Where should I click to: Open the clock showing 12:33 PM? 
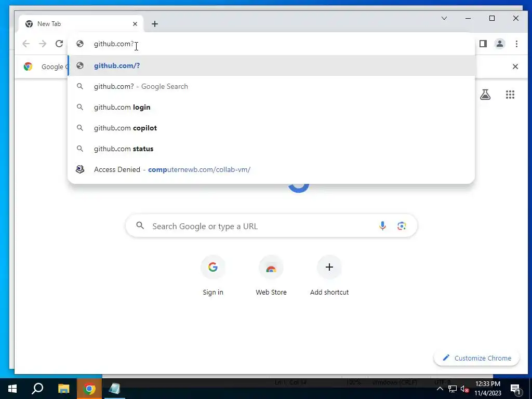click(487, 389)
